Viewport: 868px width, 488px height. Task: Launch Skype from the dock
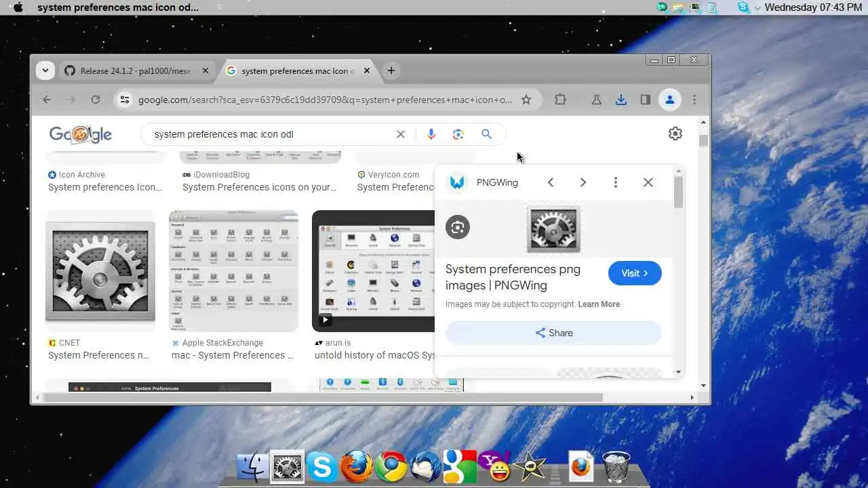322,468
